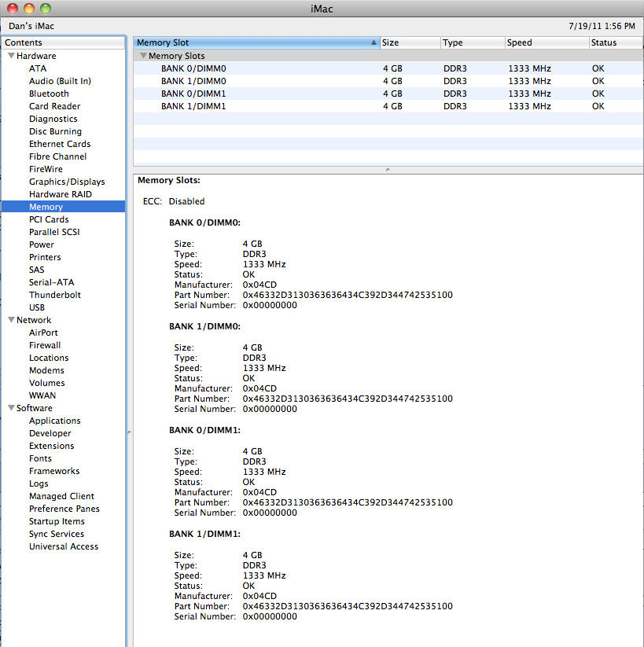This screenshot has width=644, height=647.
Task: Collapse the Network section triangle
Action: coord(11,320)
